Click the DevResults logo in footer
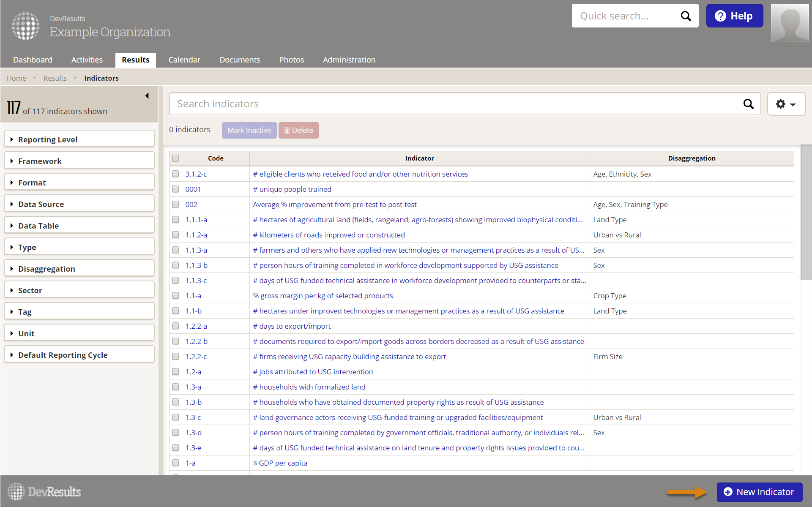812x507 pixels. [44, 492]
